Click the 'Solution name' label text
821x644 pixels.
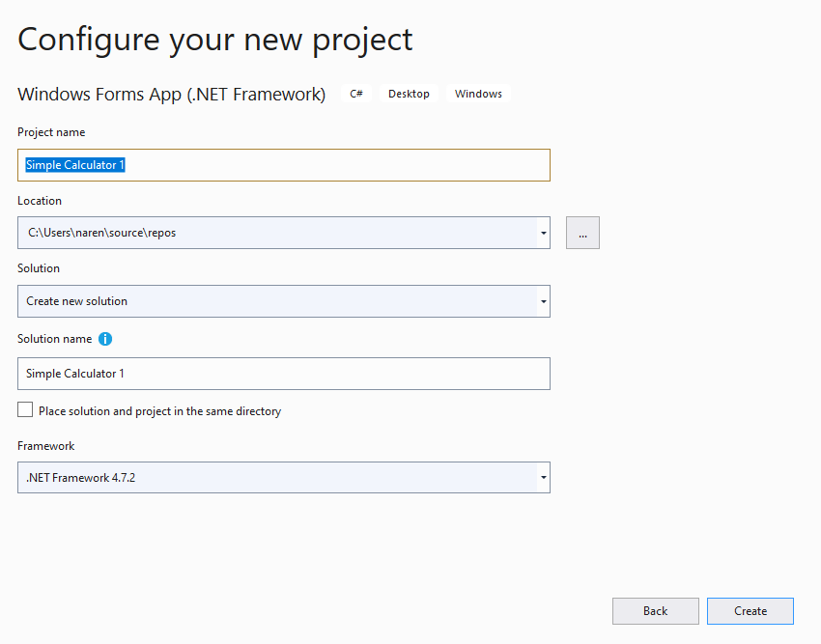(55, 339)
